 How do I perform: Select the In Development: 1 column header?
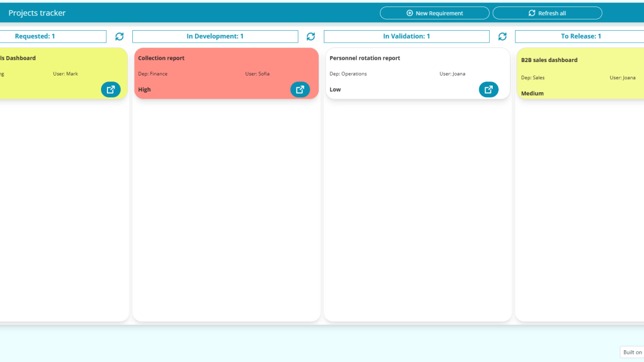tap(214, 36)
